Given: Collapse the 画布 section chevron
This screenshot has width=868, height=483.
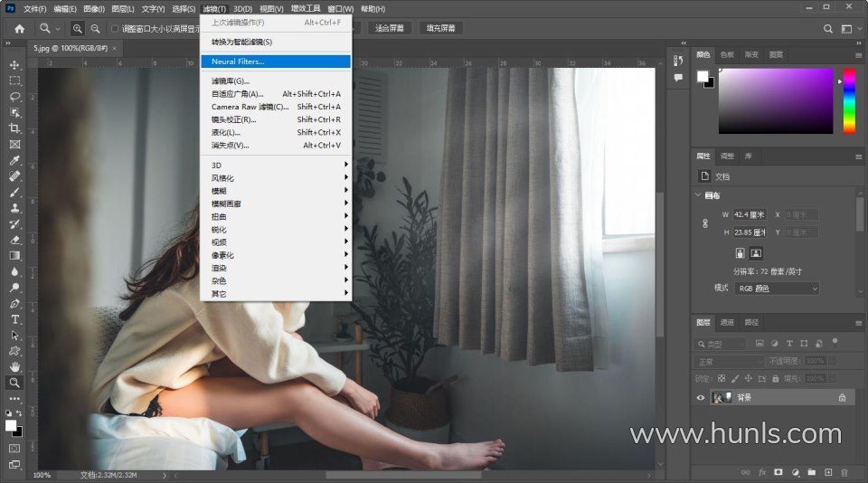Looking at the screenshot, I should click(x=698, y=195).
